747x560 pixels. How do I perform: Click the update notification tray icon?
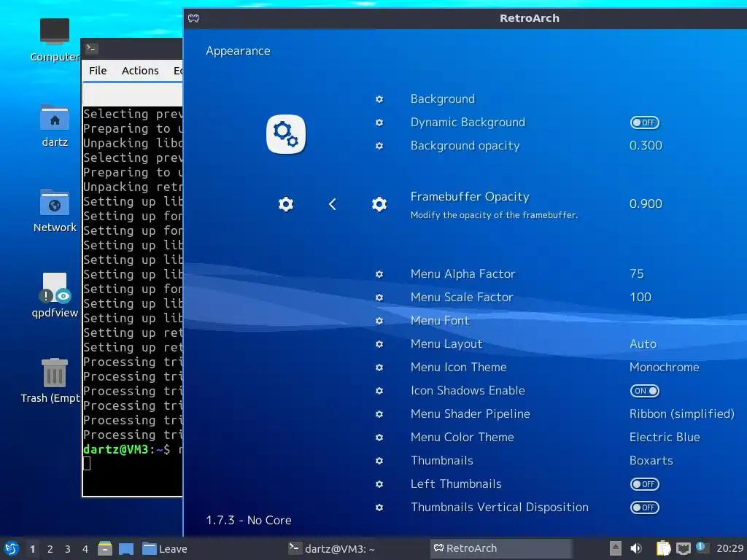pos(701,548)
